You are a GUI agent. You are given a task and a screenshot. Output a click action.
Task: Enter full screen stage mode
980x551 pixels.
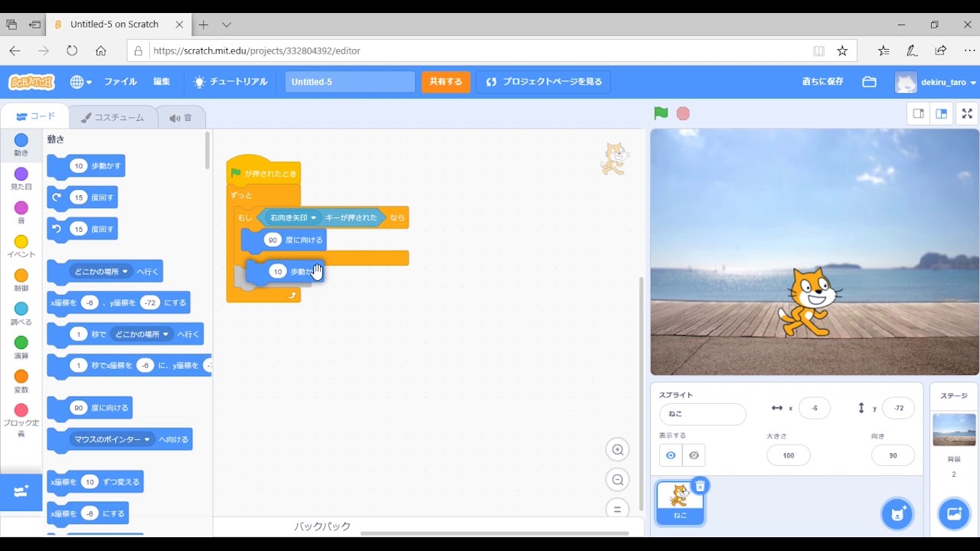point(967,113)
